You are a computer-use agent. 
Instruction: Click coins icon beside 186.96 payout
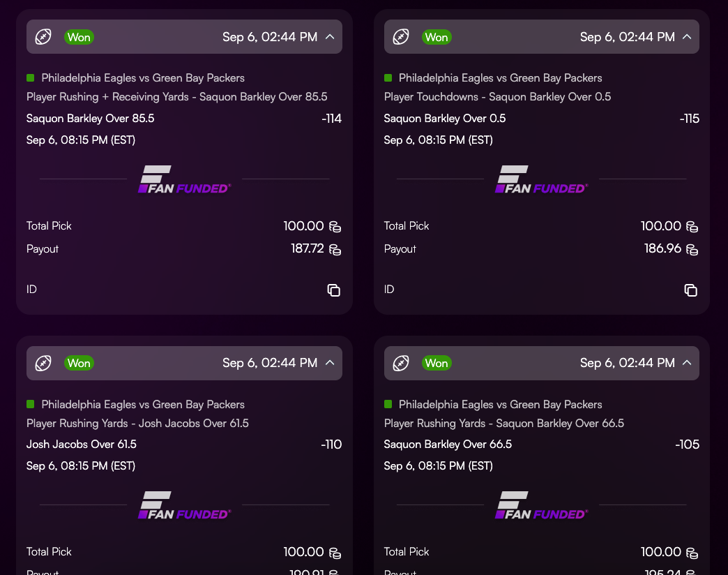692,250
